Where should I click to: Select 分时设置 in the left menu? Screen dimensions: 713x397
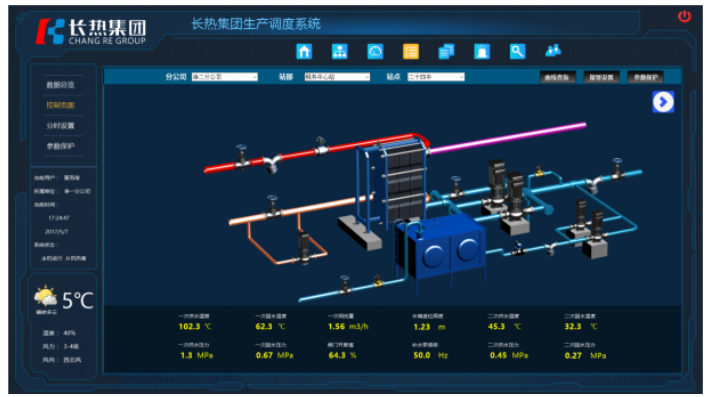(x=60, y=126)
